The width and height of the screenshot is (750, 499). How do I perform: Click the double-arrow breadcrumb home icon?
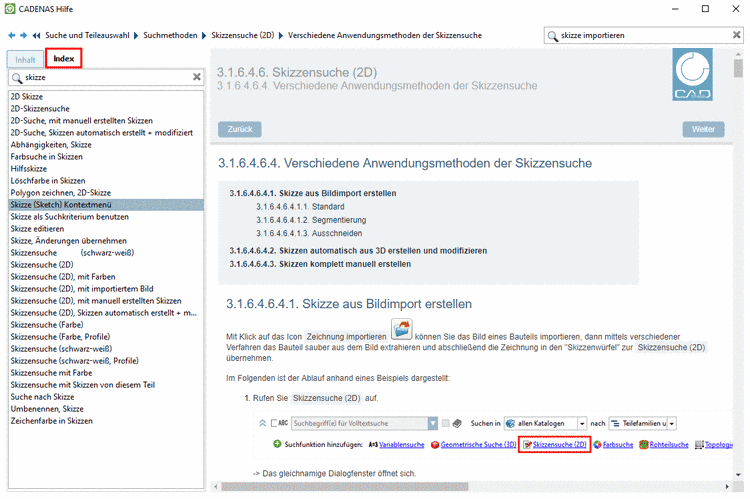click(x=36, y=35)
